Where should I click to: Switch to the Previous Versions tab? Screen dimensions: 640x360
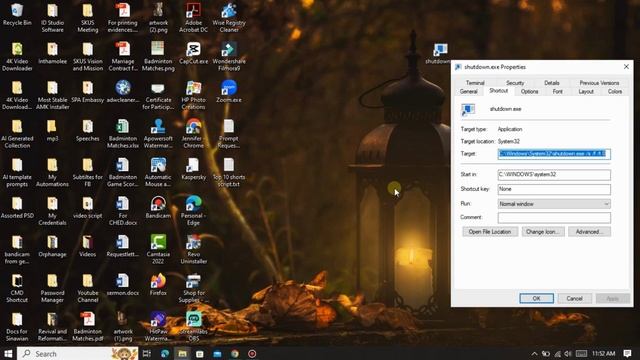coord(599,83)
